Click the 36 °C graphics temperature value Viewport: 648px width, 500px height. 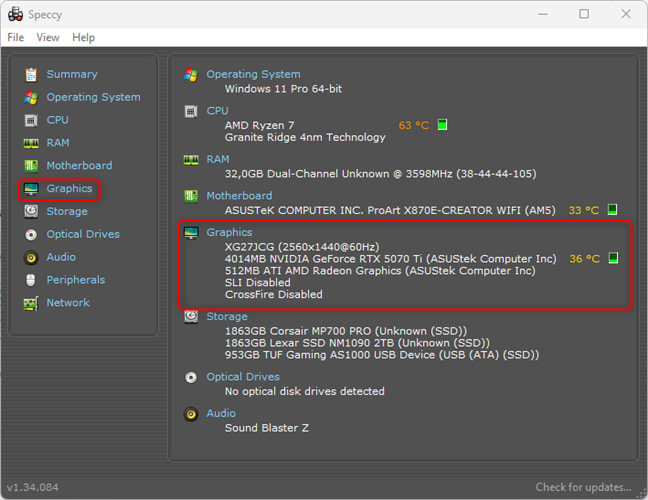pyautogui.click(x=585, y=259)
